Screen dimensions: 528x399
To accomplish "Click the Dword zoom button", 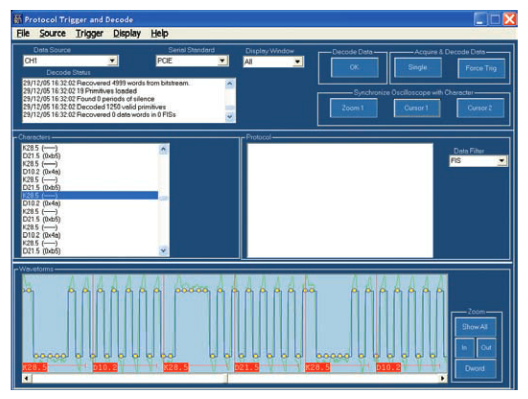I will 475,369.
